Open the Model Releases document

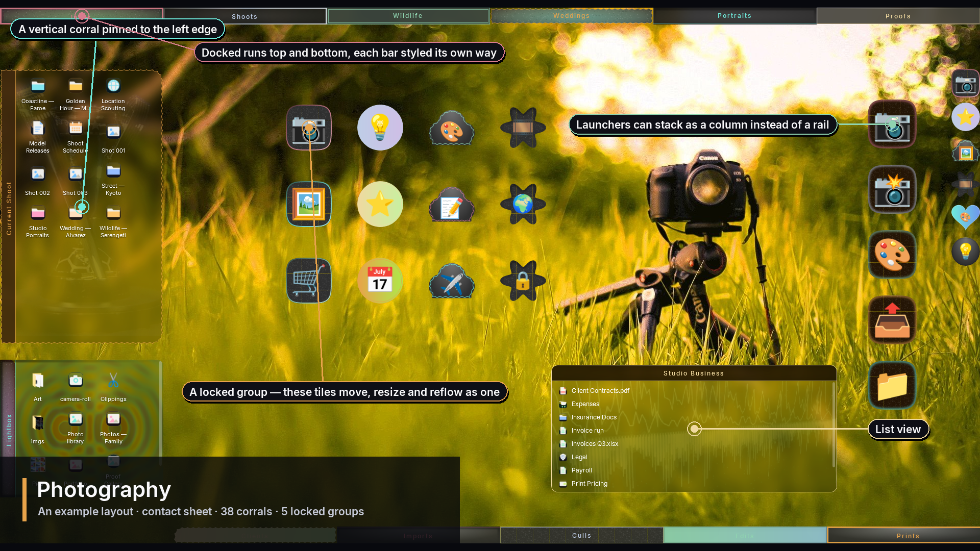pos(38,137)
